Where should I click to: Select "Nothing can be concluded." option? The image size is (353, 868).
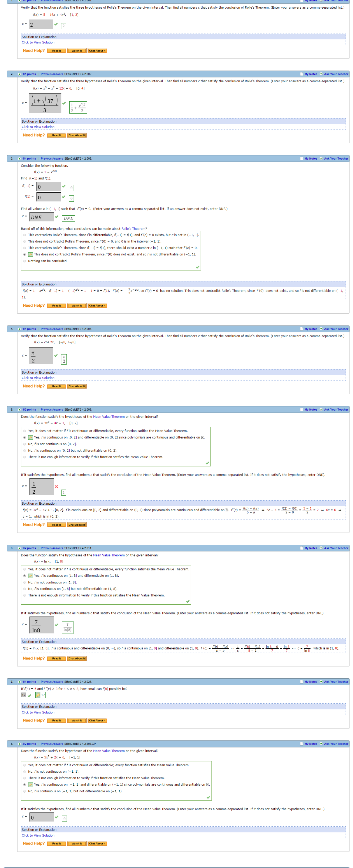pyautogui.click(x=25, y=261)
